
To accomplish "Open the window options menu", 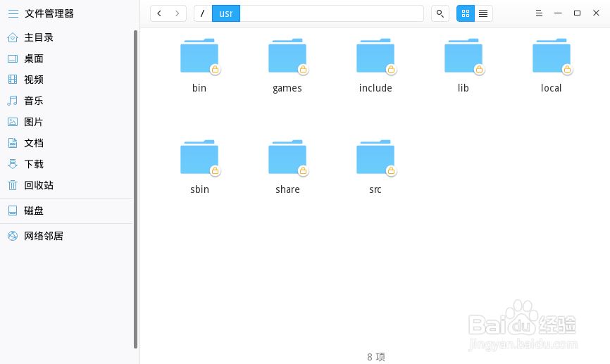I will pos(539,13).
